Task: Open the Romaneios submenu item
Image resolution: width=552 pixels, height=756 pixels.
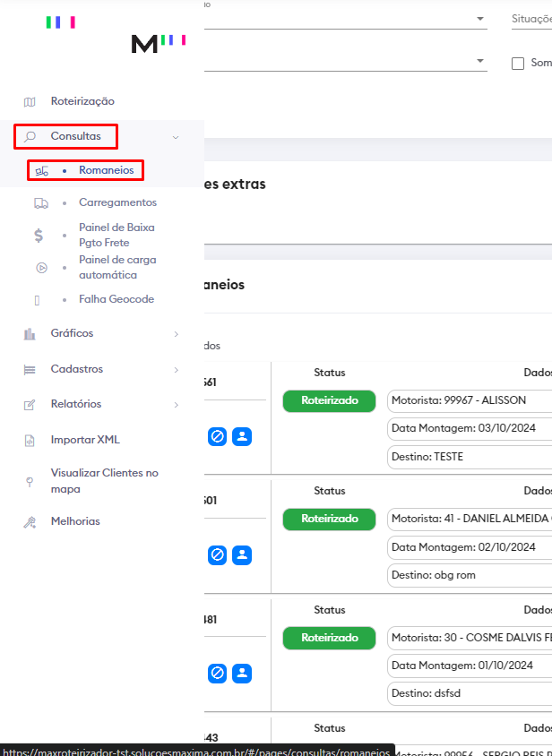Action: tap(106, 170)
